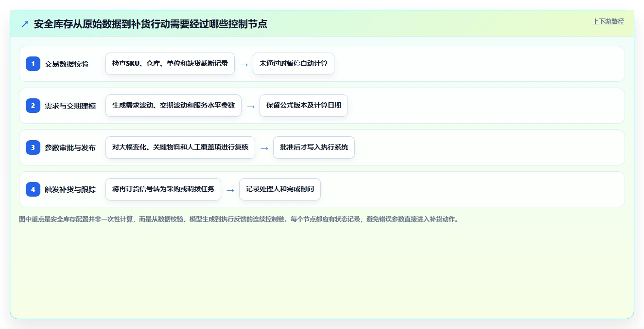The height and width of the screenshot is (329, 644).
Task: Click the 未通过时暂停自动计算 box
Action: point(294,64)
